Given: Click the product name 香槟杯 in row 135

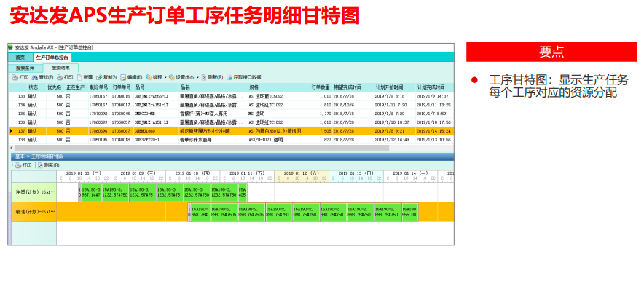Looking at the screenshot, I should (x=203, y=114).
